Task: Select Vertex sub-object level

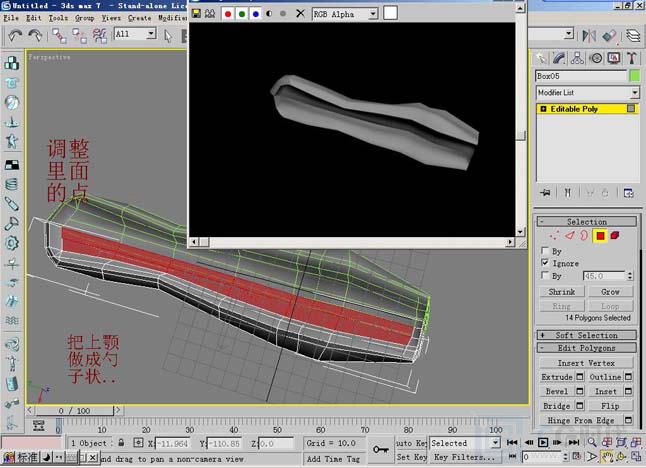Action: pyautogui.click(x=554, y=236)
